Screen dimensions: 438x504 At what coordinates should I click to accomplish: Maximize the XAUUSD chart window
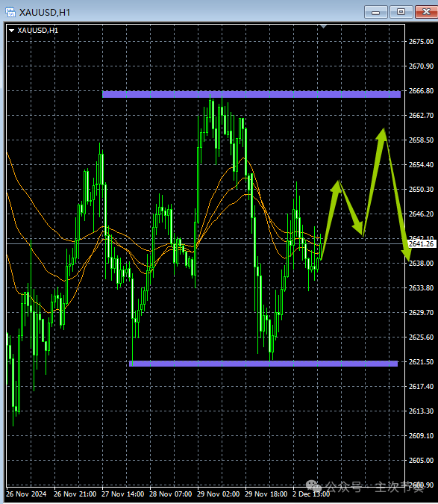point(401,12)
